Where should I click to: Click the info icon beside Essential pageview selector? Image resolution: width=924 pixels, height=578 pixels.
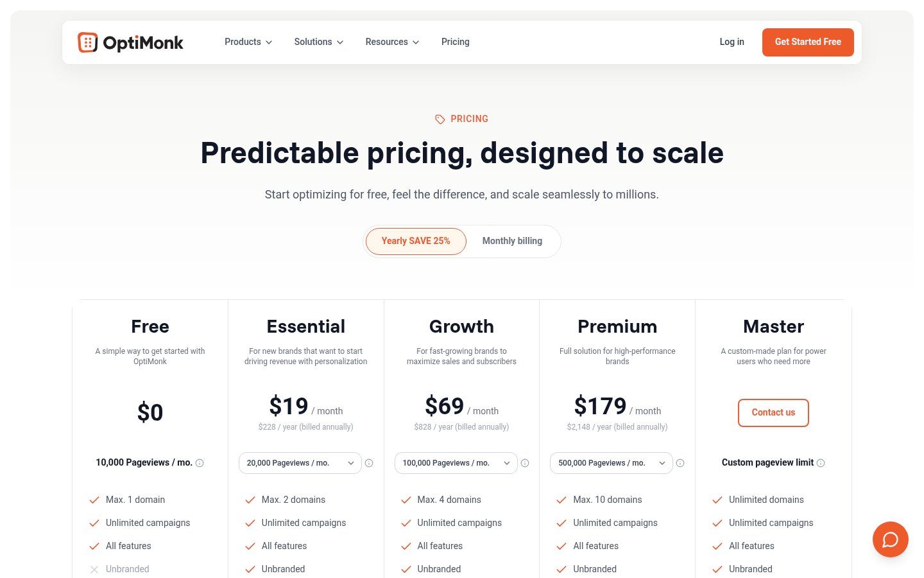[369, 463]
